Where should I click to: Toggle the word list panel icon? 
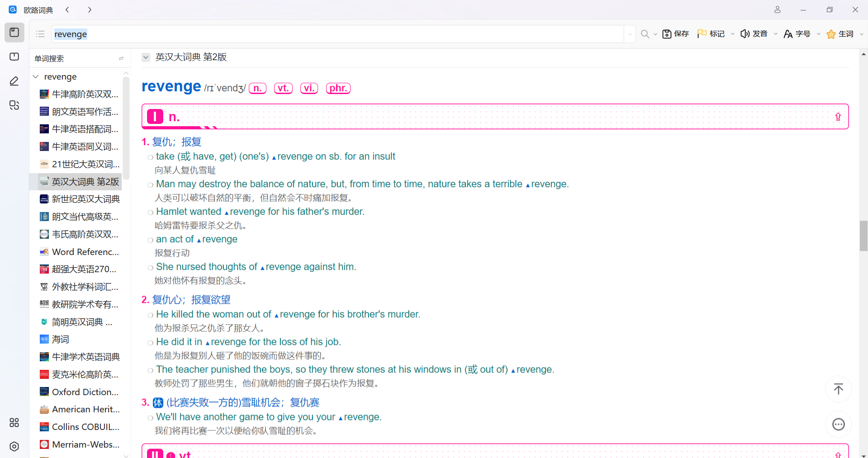click(x=40, y=34)
